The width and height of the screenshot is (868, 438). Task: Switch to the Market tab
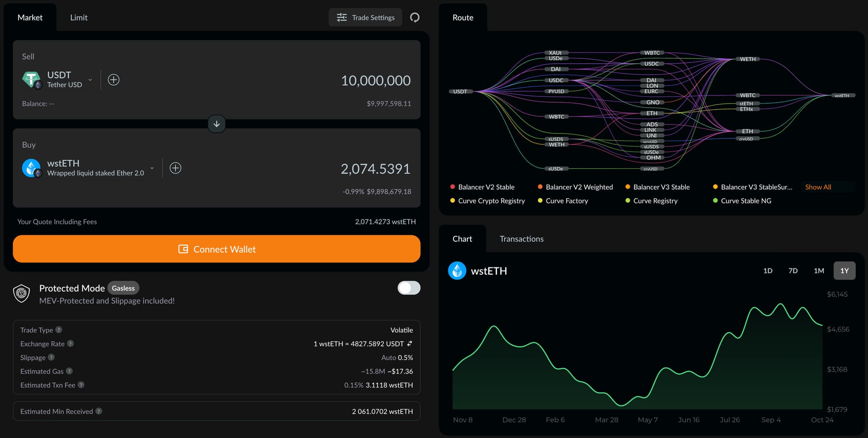click(x=30, y=18)
